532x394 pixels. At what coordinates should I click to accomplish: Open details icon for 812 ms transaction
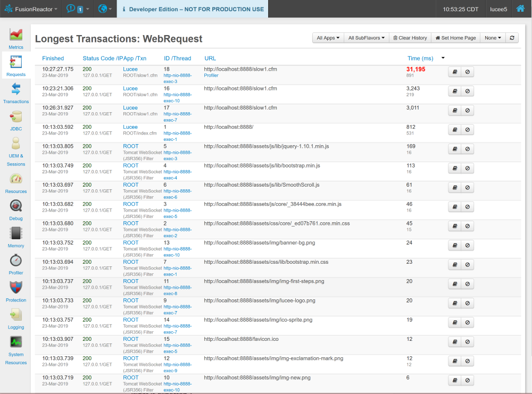[x=455, y=130]
